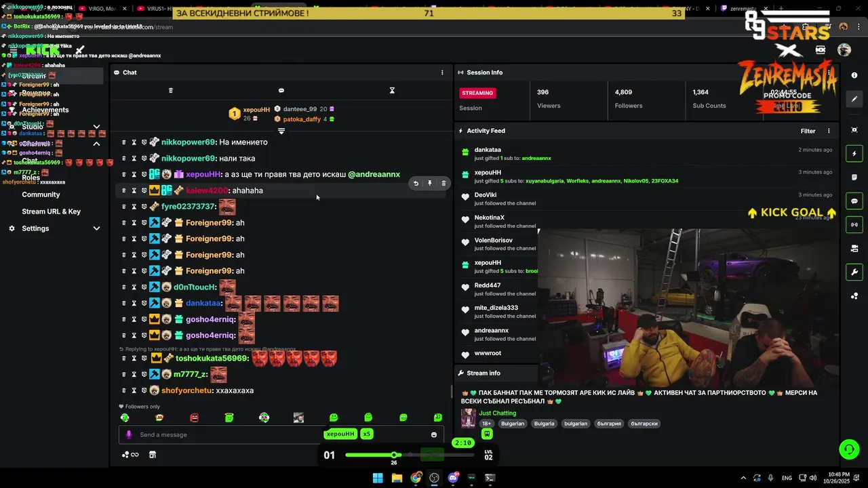Screen dimensions: 868x488
Task: Click the chat scrollbar handle
Action: [452, 392]
